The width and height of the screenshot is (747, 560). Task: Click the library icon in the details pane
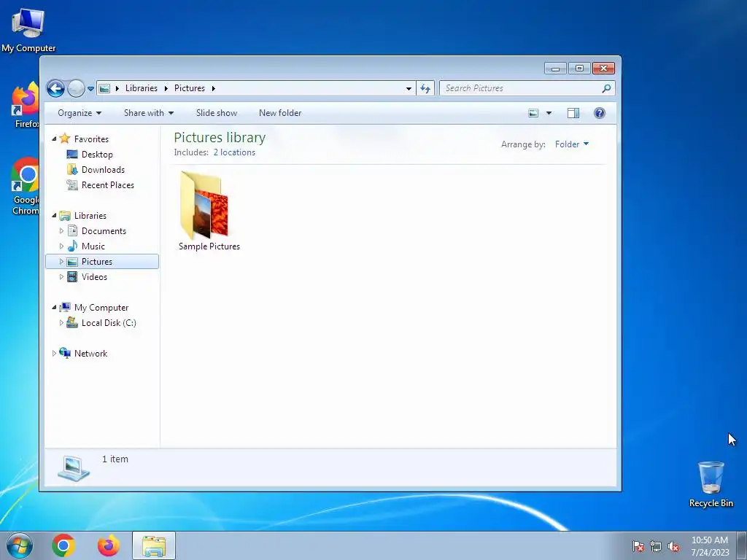point(74,467)
